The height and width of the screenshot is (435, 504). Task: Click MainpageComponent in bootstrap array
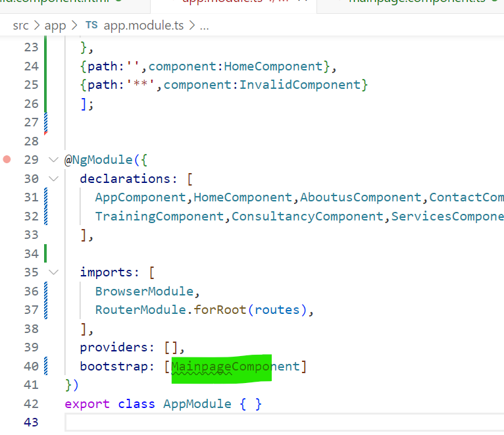pos(236,367)
